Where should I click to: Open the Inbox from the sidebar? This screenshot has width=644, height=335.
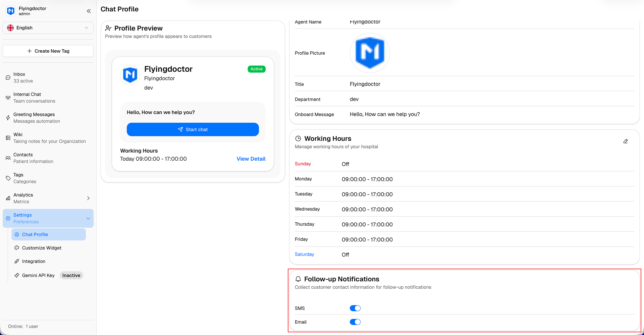click(x=19, y=77)
